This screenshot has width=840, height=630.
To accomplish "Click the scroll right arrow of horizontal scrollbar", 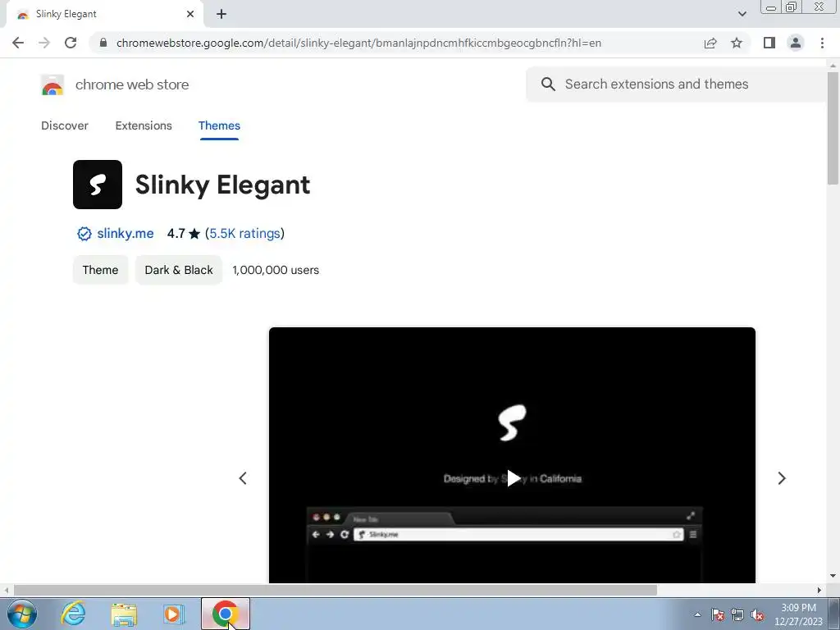I will click(819, 591).
